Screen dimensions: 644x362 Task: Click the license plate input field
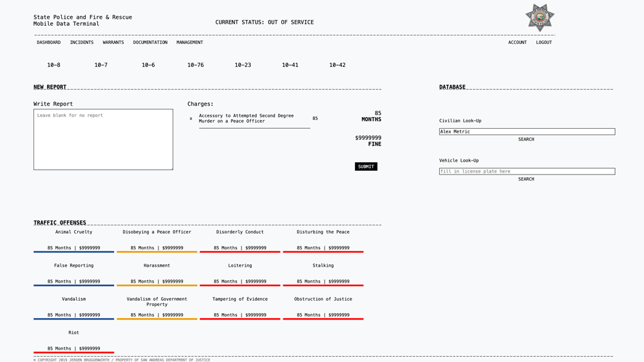527,171
